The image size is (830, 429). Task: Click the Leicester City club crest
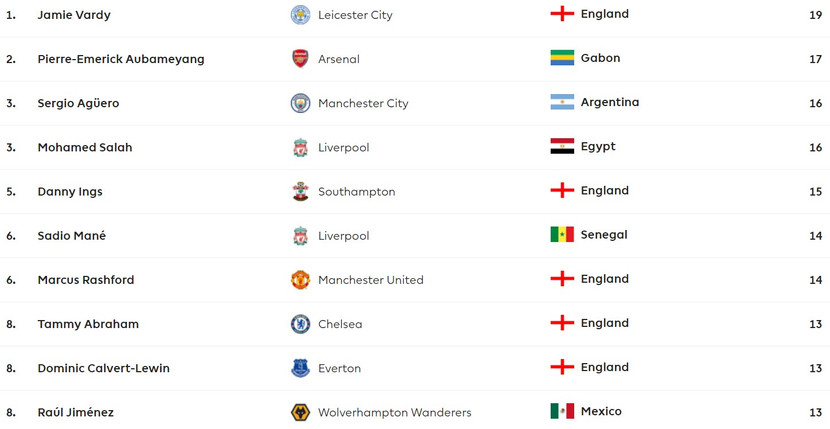300,15
